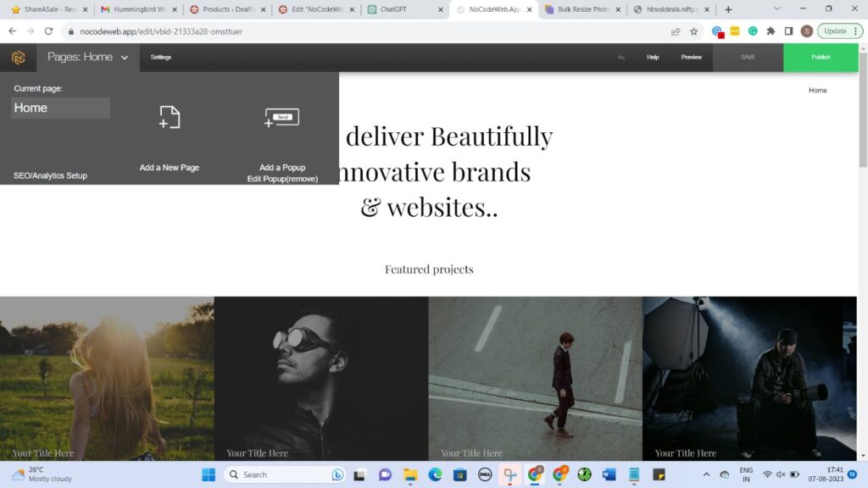868x488 pixels.
Task: Click the Add a Popup icon
Action: [281, 117]
